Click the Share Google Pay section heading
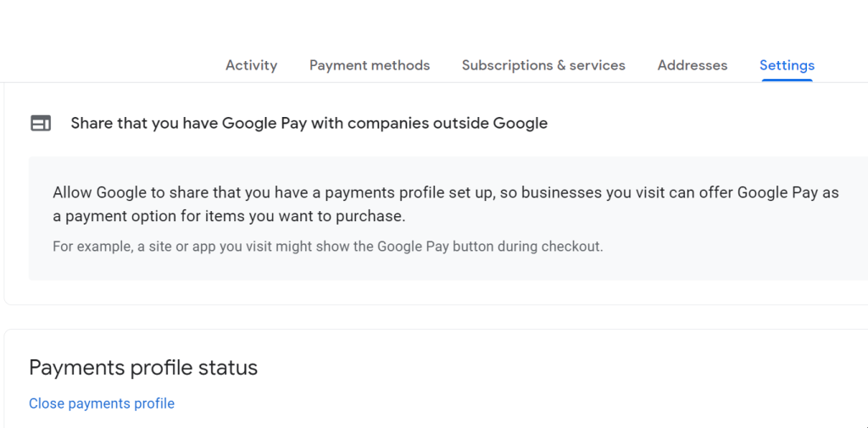 [309, 124]
